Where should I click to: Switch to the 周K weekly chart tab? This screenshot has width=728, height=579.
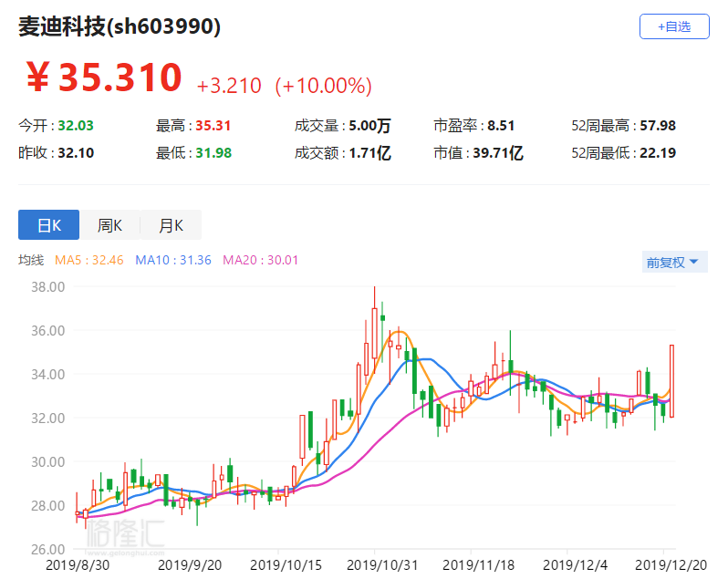coord(109,225)
